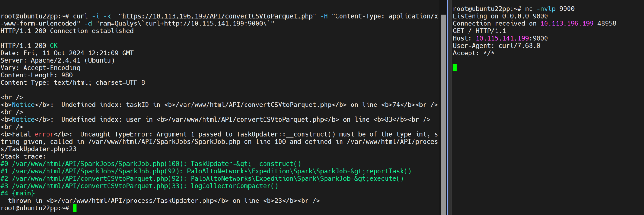
Task: Click stack trace line #2 SparkJob execute()
Action: click(x=202, y=178)
